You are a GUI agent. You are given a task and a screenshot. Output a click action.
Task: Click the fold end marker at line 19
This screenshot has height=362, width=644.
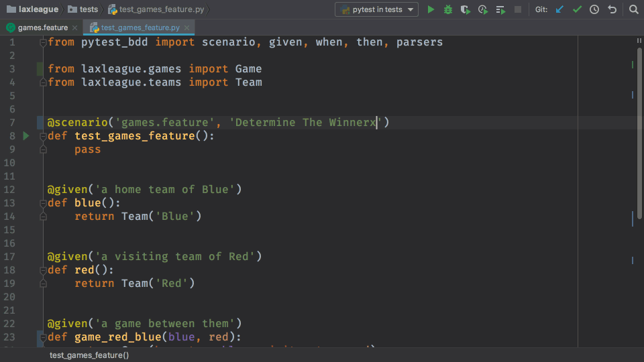[x=43, y=284]
